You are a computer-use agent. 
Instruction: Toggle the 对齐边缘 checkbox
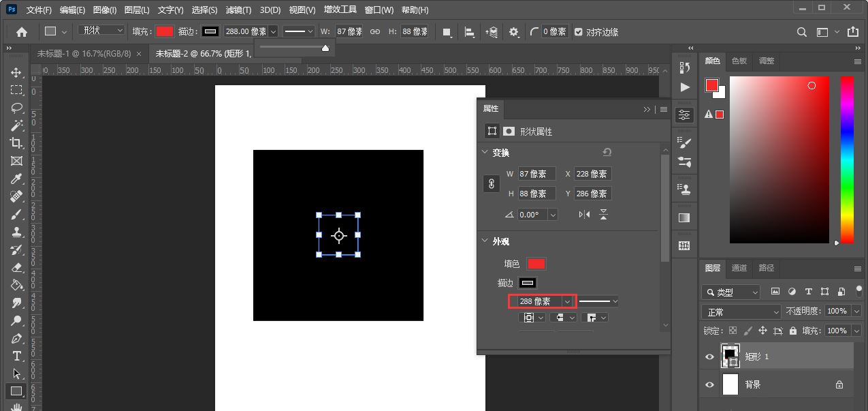coord(579,32)
